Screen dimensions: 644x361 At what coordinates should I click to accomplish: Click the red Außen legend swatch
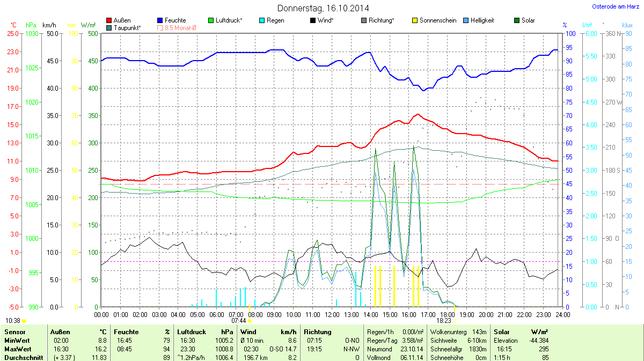point(109,20)
